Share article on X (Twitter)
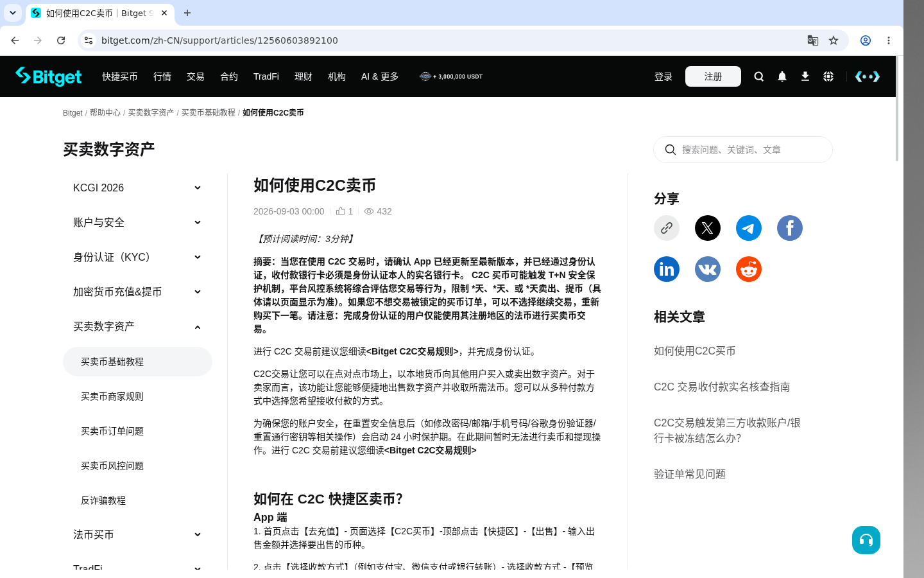924x578 pixels. pyautogui.click(x=708, y=228)
